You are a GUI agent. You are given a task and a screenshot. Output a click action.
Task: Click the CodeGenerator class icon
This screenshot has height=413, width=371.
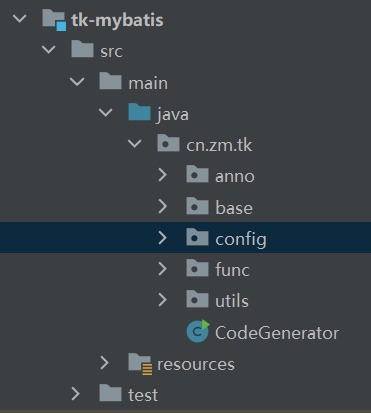(198, 331)
